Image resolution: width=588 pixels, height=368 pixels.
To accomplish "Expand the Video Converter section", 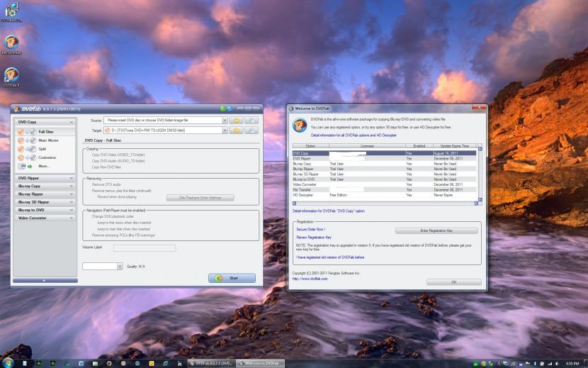I will 43,218.
